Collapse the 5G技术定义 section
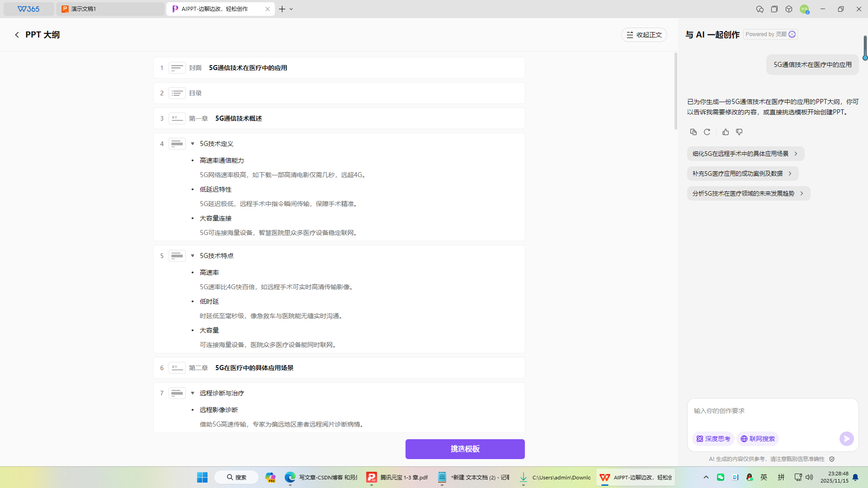Viewport: 868px width, 488px height. (192, 144)
